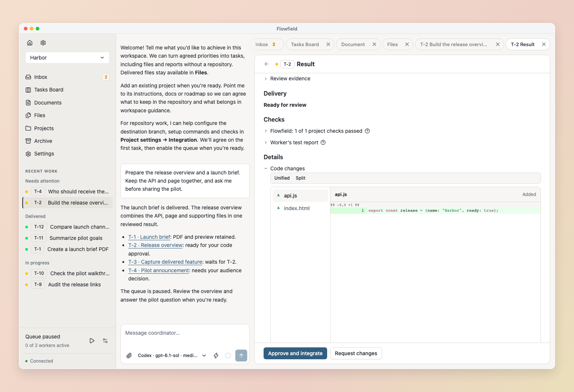Go back with arrow next to T-2 Result
The height and width of the screenshot is (392, 574).
267,64
